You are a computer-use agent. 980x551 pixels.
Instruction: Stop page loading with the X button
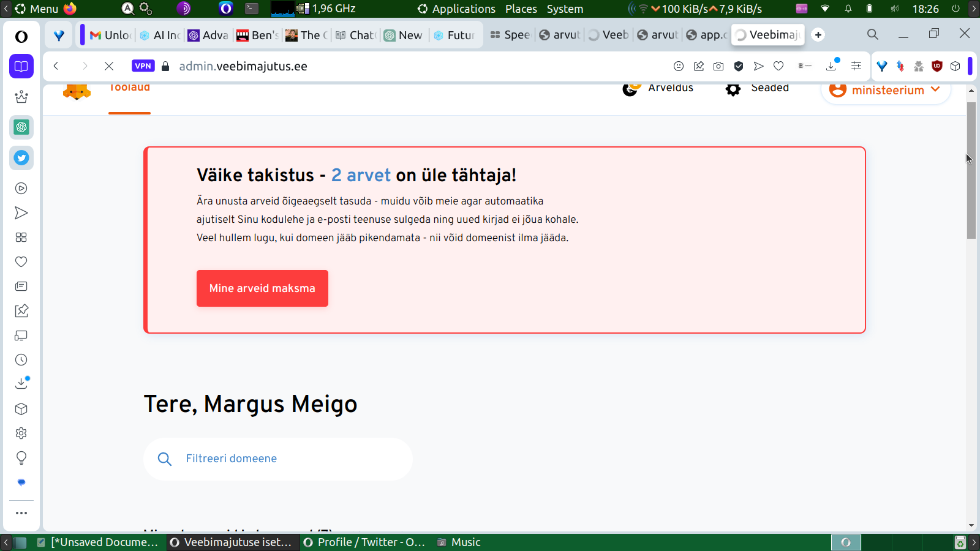109,66
